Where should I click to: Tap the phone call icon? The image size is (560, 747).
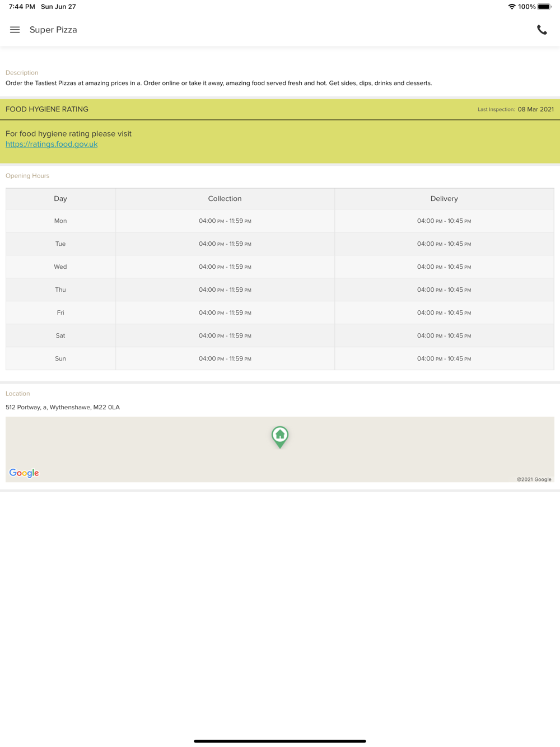(x=542, y=30)
